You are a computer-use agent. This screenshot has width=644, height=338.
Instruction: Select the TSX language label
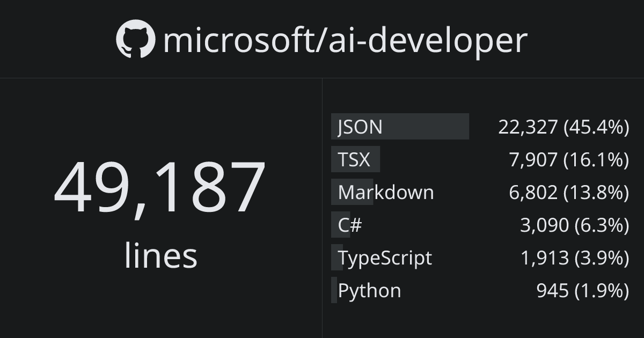click(x=354, y=159)
